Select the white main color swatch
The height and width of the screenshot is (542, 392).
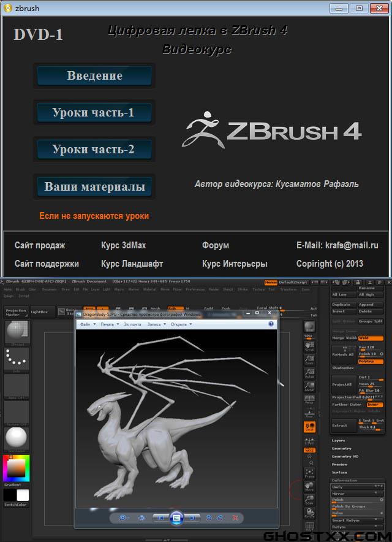point(23,495)
